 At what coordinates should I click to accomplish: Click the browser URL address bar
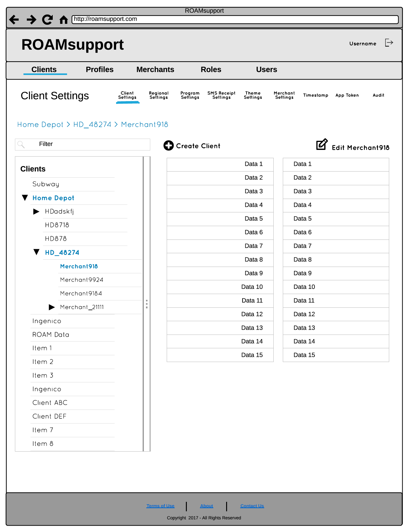[235, 19]
